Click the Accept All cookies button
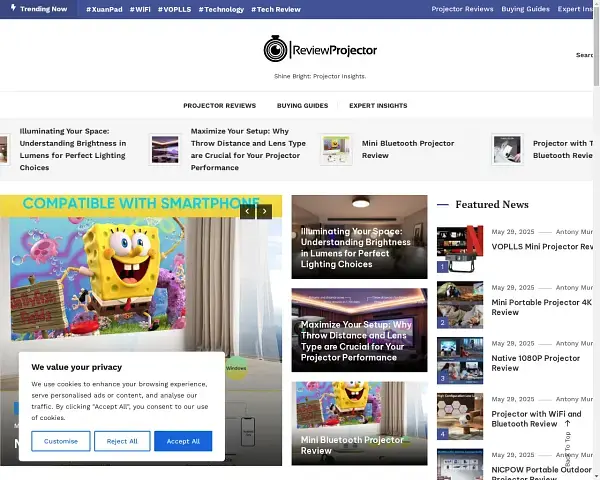600x480 pixels. [183, 441]
